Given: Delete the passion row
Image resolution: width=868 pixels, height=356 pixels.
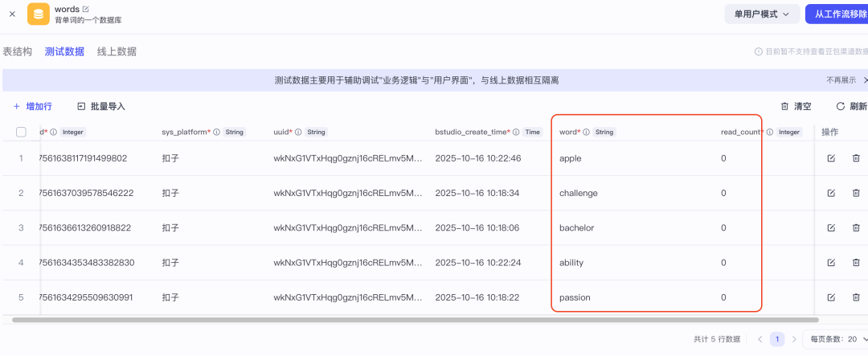Looking at the screenshot, I should coord(856,297).
